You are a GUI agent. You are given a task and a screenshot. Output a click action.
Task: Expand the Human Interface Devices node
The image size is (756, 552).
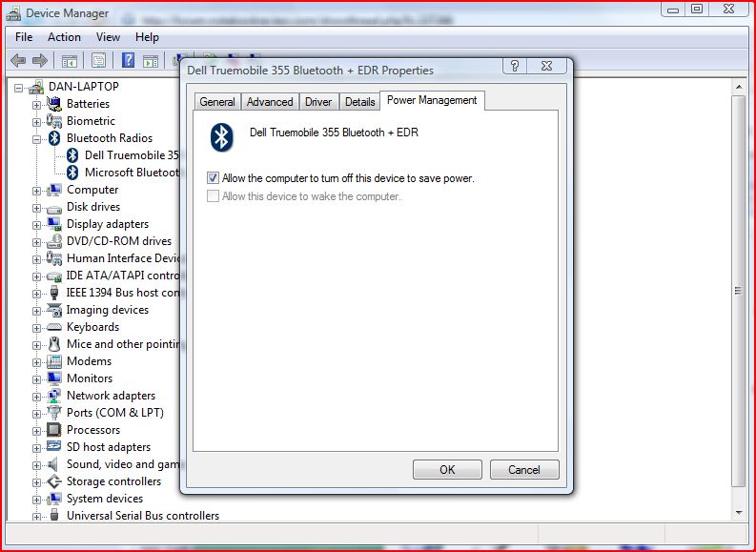36,259
